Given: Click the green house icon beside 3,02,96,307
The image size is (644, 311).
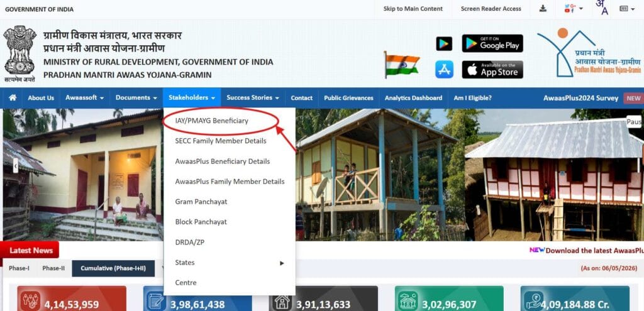Looking at the screenshot, I should [408, 301].
